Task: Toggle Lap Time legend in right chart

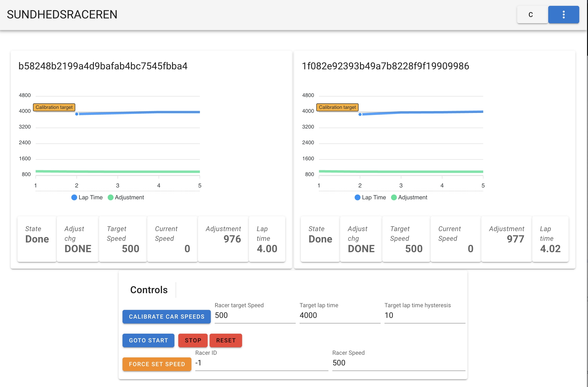Action: point(370,197)
